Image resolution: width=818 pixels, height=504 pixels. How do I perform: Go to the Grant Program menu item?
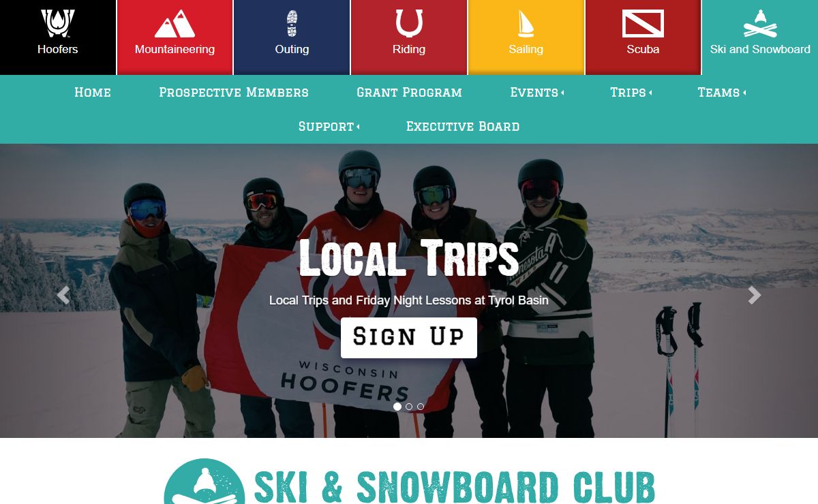[x=409, y=93]
